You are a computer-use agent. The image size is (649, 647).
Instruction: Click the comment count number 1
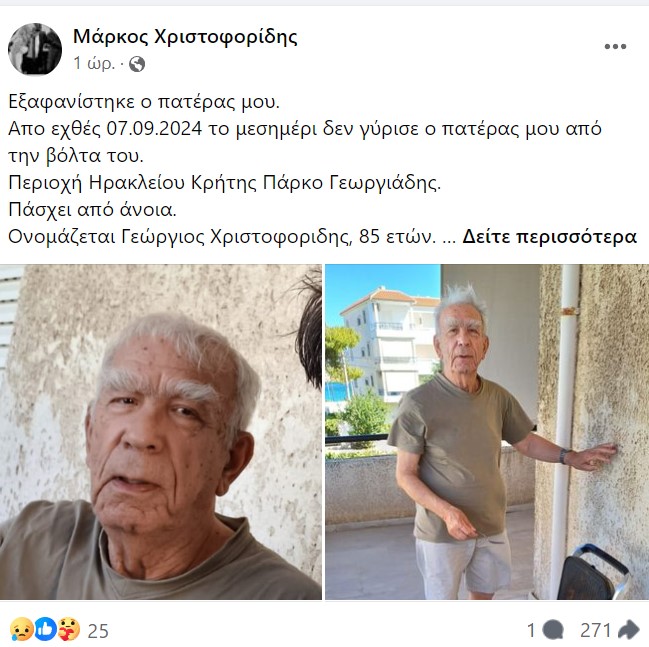click(x=531, y=630)
